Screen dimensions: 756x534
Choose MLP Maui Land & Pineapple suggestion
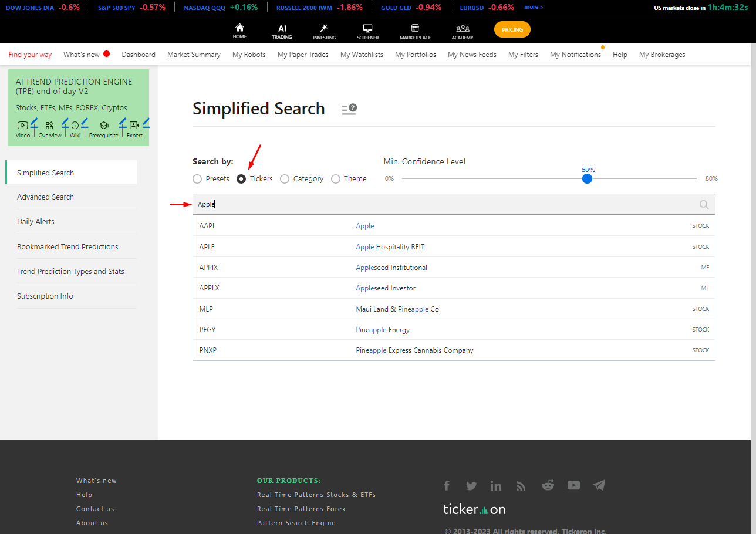coord(454,309)
